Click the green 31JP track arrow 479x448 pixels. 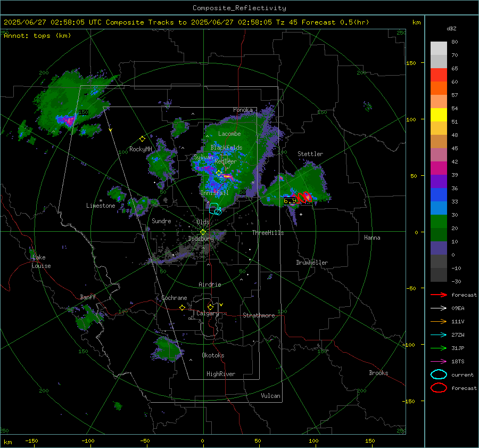coord(439,348)
